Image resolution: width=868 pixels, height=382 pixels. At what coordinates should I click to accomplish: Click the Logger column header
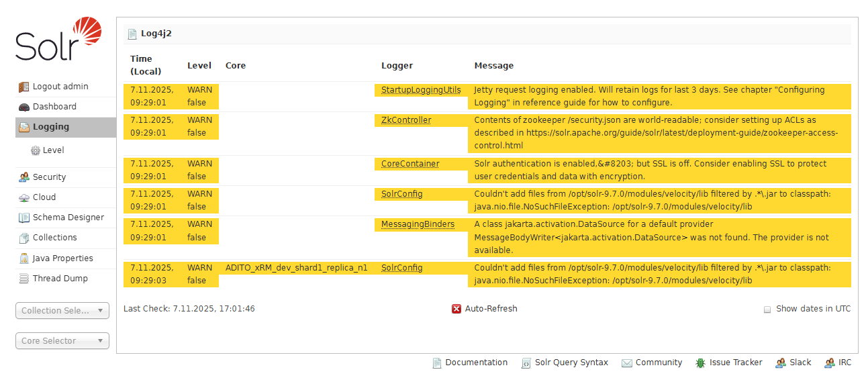397,66
